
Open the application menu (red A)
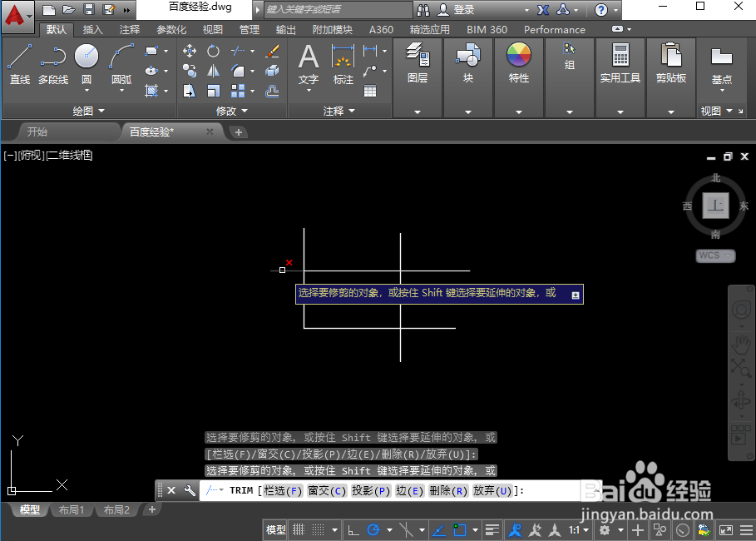click(x=17, y=17)
